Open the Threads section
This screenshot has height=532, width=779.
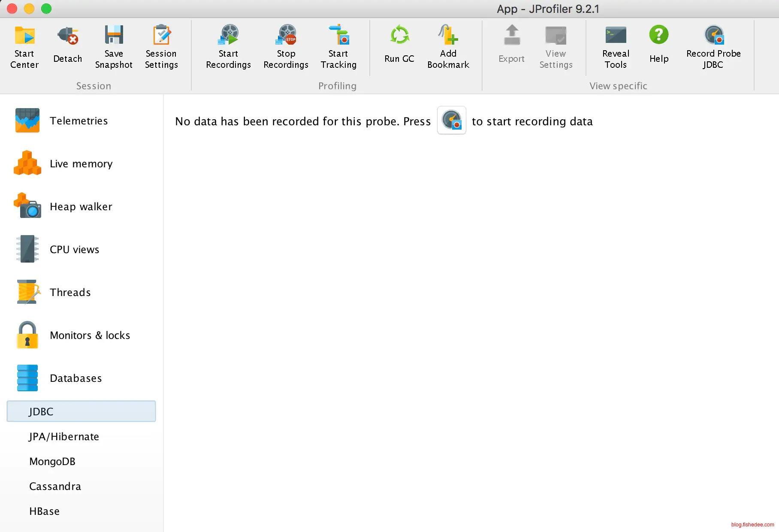(70, 292)
